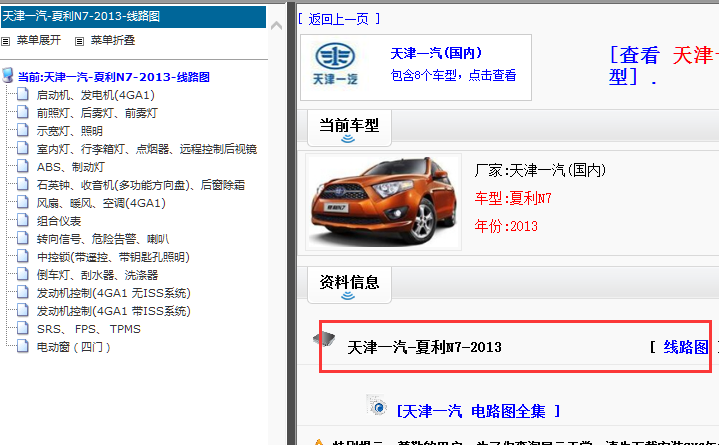This screenshot has height=445, width=719.
Task: Open 电动窗（四门）diagram
Action: (x=73, y=347)
